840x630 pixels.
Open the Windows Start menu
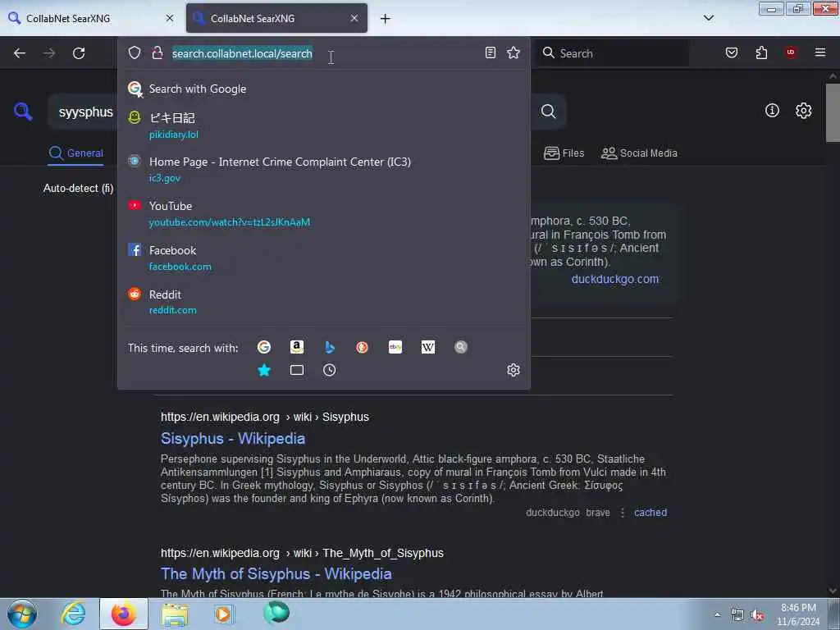[22, 614]
